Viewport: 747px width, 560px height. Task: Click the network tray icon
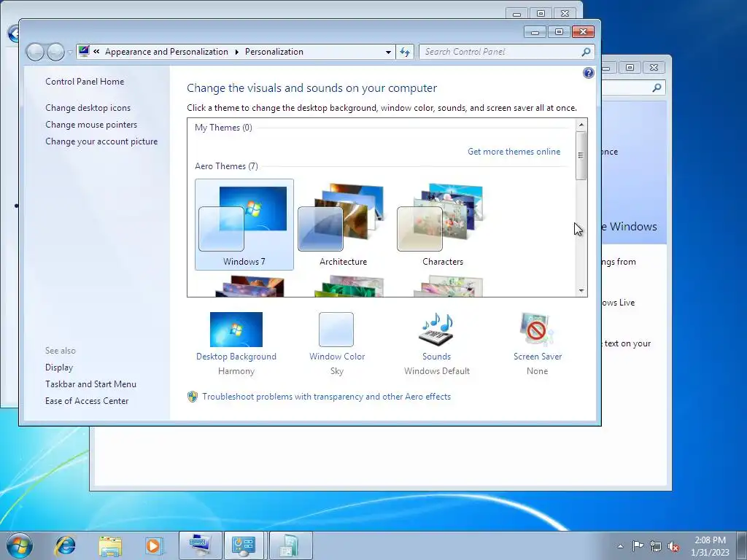(x=656, y=546)
